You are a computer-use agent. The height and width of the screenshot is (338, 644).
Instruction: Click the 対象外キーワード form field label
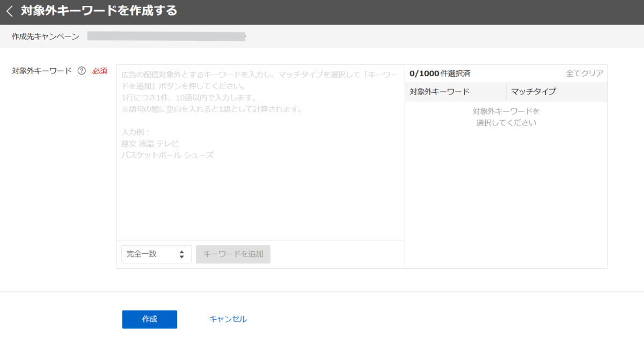42,71
